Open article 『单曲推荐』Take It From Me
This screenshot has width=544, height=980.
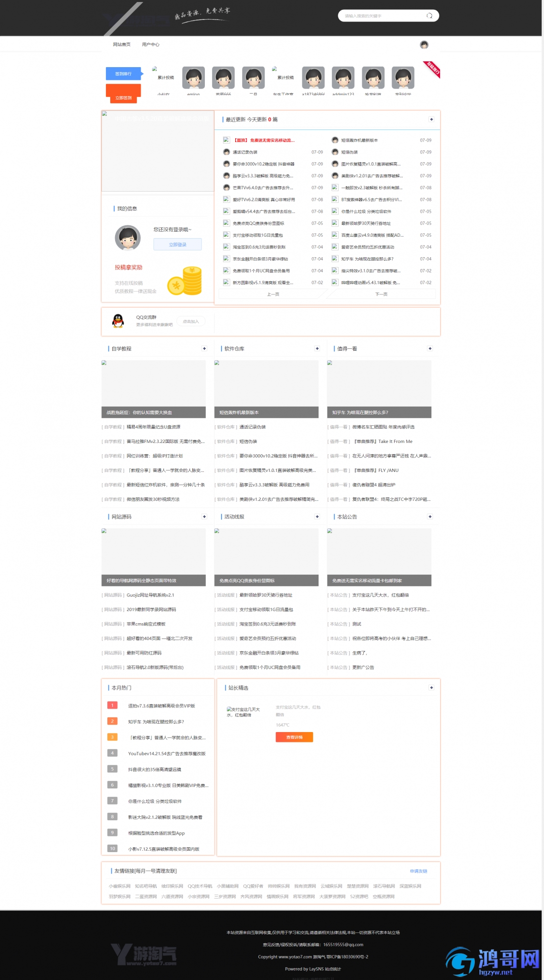point(382,441)
